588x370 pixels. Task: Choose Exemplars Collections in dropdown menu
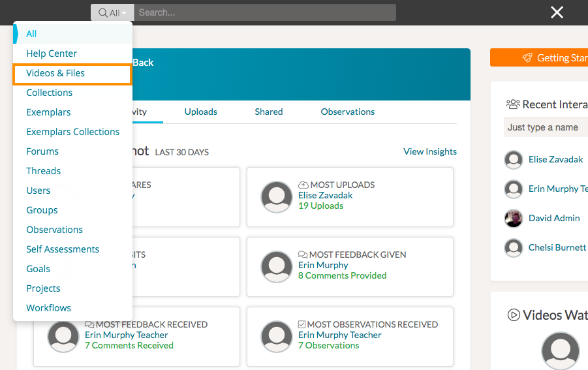[x=72, y=132]
